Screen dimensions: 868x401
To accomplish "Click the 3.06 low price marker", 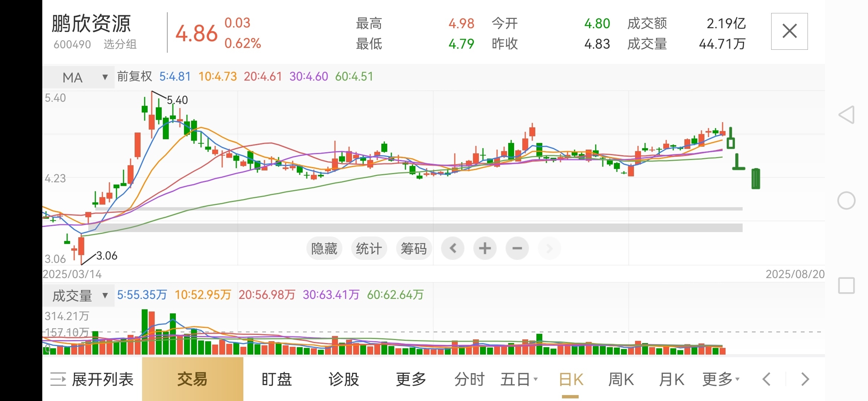I will tap(107, 255).
